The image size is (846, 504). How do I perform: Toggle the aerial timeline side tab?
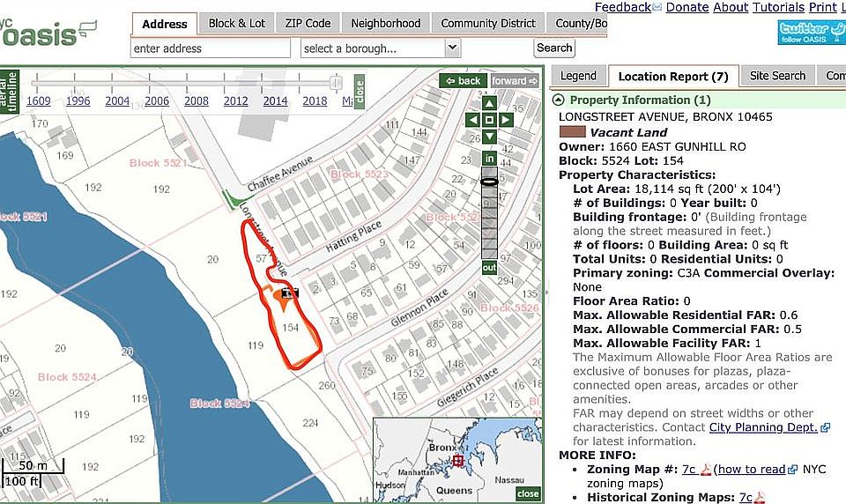(x=9, y=91)
